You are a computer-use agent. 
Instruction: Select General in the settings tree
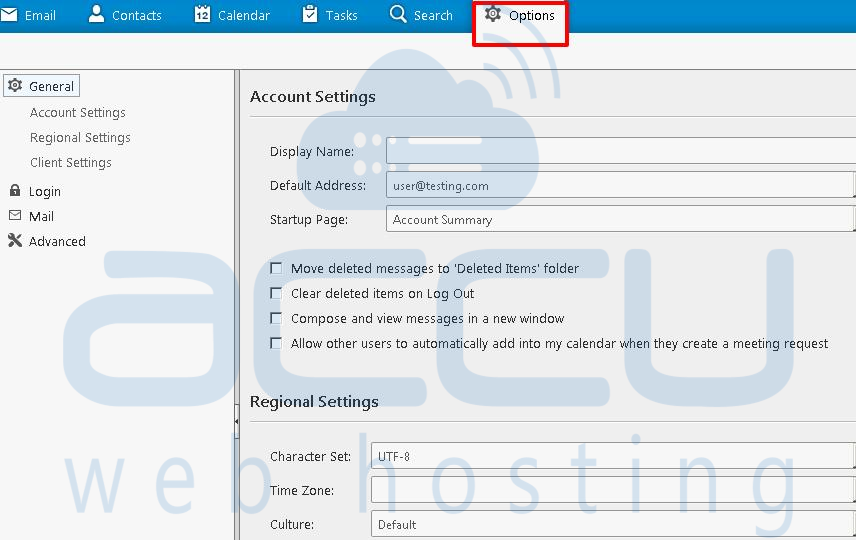click(x=51, y=86)
